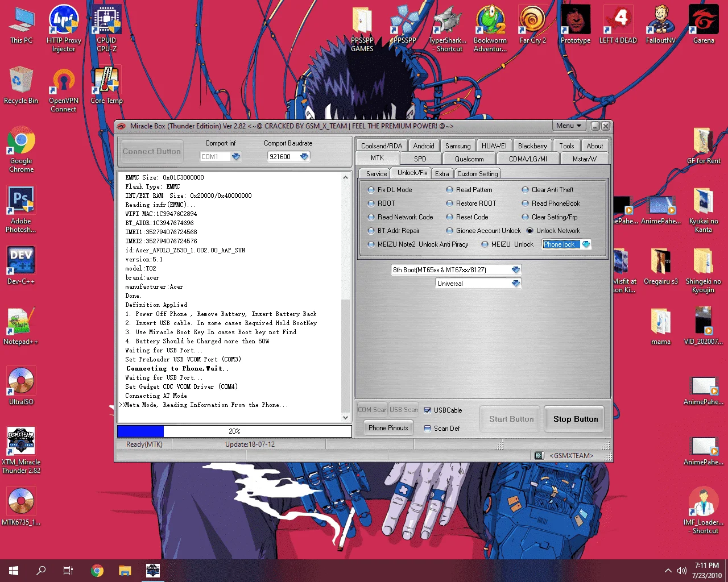
Task: Launch Far Cry 2 shortcut
Action: [533, 26]
